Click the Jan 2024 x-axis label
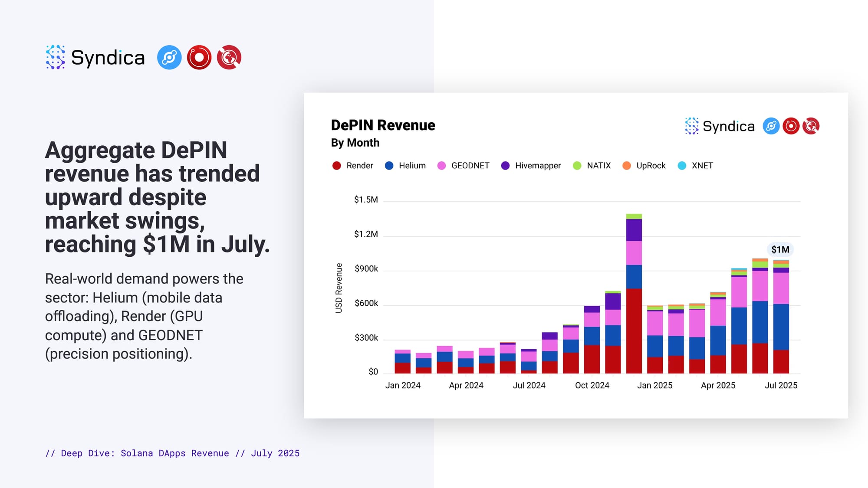The height and width of the screenshot is (488, 868). (x=403, y=385)
